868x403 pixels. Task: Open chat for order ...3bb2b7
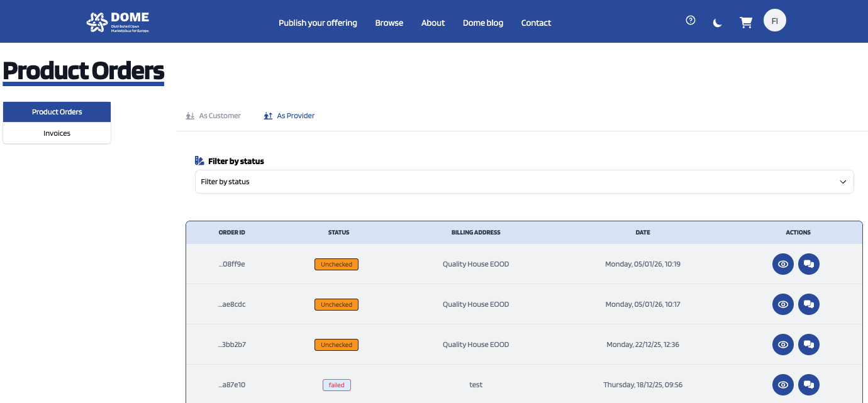tap(809, 345)
